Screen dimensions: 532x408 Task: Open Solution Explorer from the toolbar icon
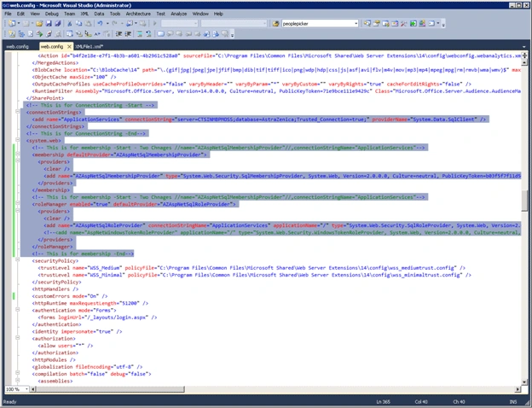(x=367, y=24)
